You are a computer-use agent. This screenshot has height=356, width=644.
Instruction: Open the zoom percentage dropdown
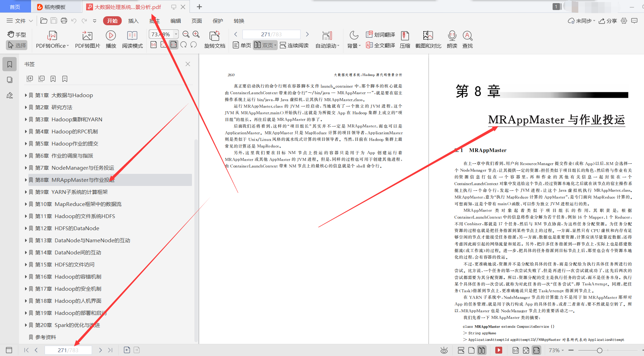tap(176, 34)
